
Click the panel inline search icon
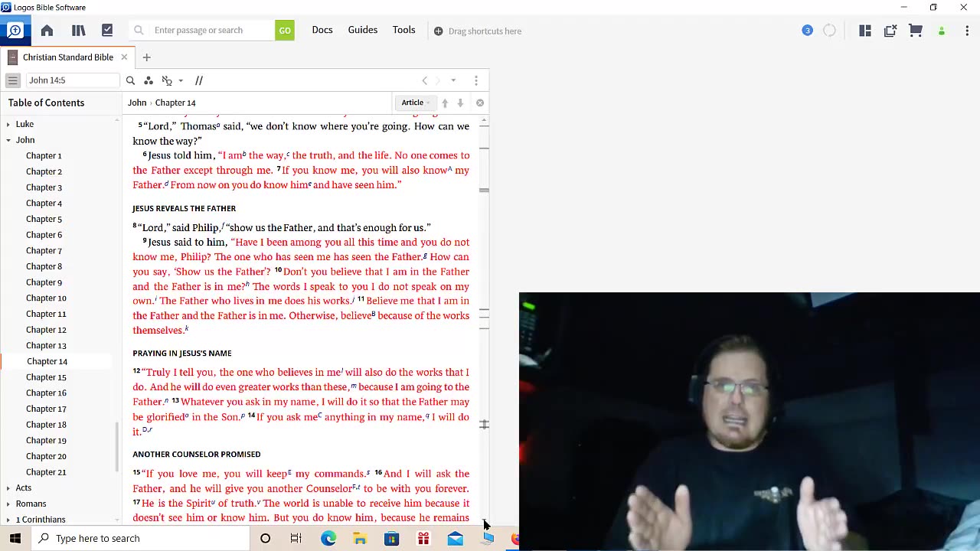130,80
